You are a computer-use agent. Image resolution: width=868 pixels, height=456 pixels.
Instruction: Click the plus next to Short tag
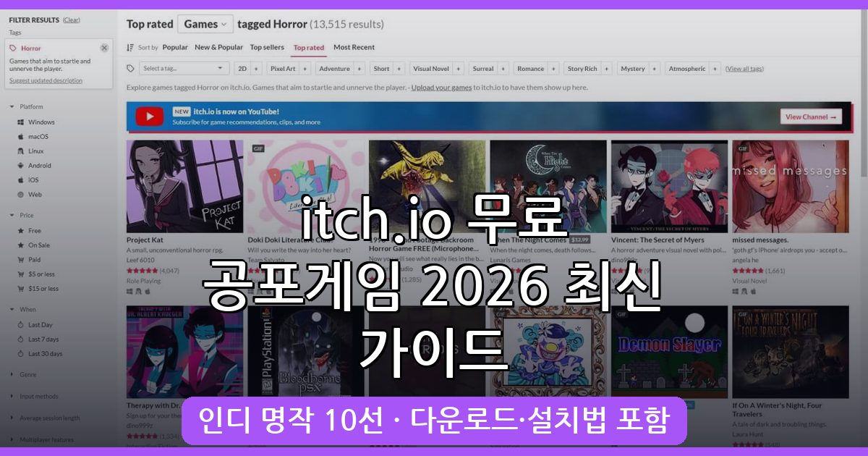(398, 69)
